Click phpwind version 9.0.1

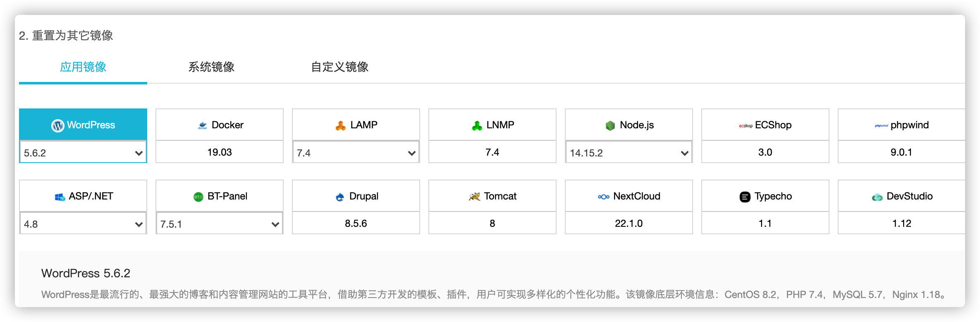point(901,152)
